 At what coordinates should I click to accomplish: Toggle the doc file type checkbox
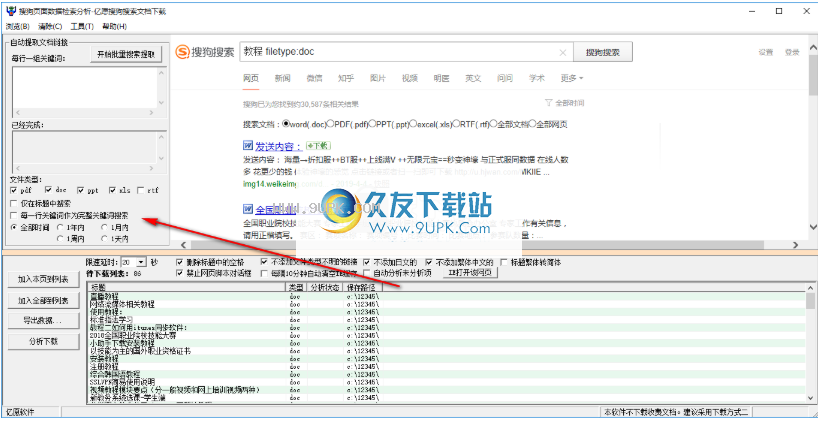click(x=48, y=190)
